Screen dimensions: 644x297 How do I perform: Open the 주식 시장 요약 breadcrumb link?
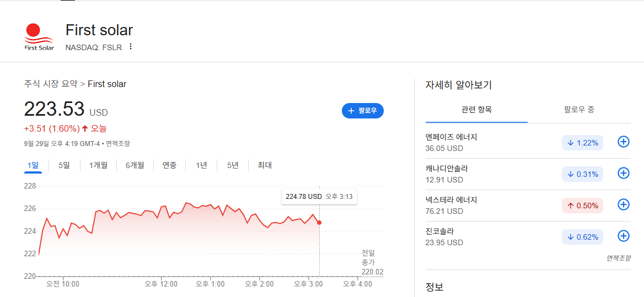point(51,84)
